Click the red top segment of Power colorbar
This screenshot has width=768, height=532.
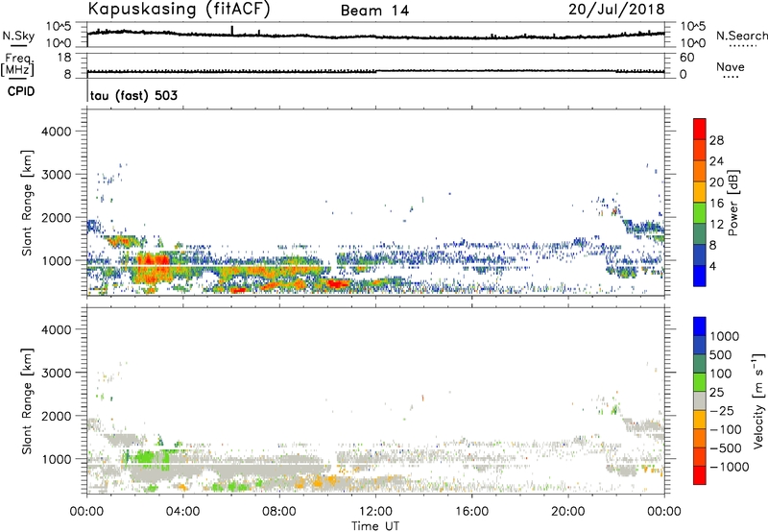pos(700,129)
